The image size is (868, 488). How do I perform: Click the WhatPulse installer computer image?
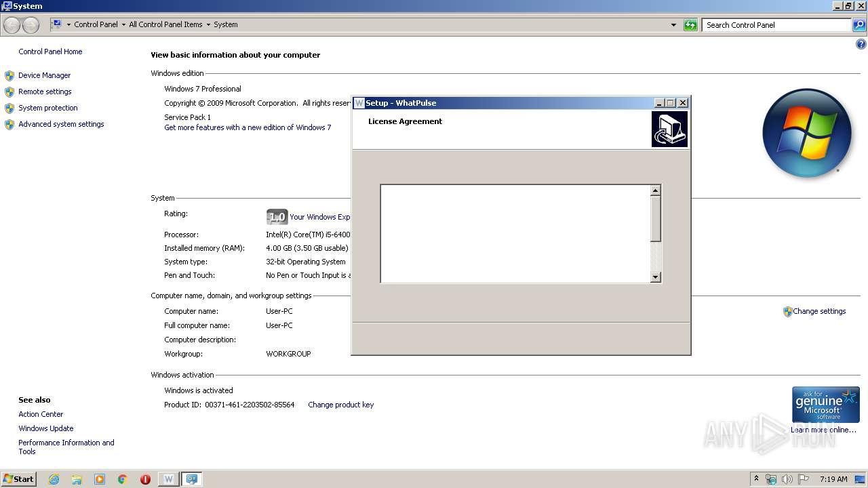[x=669, y=129]
